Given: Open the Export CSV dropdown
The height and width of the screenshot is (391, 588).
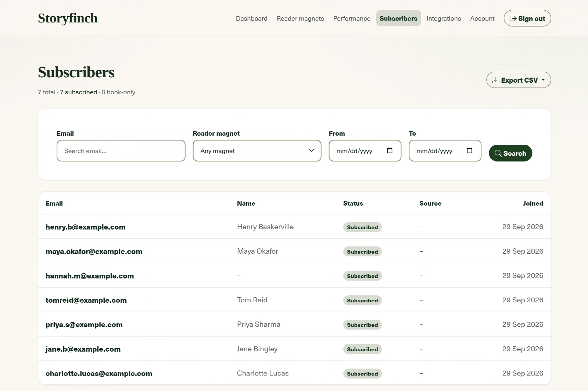Looking at the screenshot, I should tap(519, 80).
